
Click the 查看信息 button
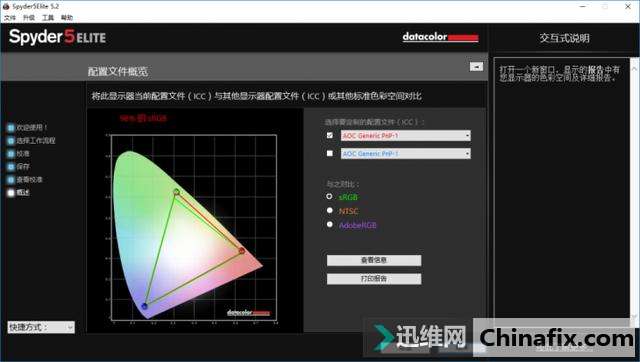pyautogui.click(x=374, y=260)
